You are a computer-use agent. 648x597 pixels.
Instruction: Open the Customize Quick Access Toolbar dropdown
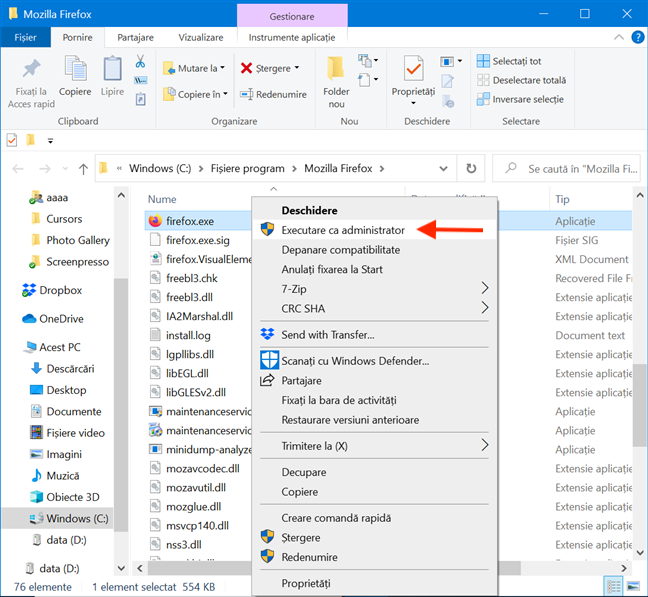50,141
